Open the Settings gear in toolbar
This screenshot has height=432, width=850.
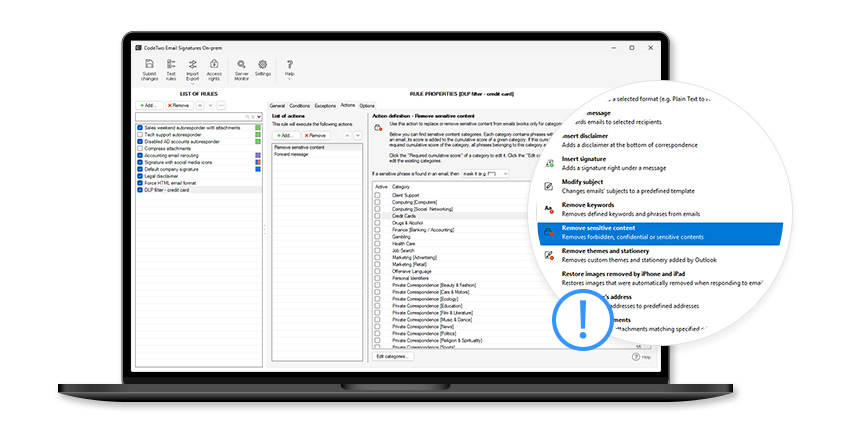click(263, 65)
